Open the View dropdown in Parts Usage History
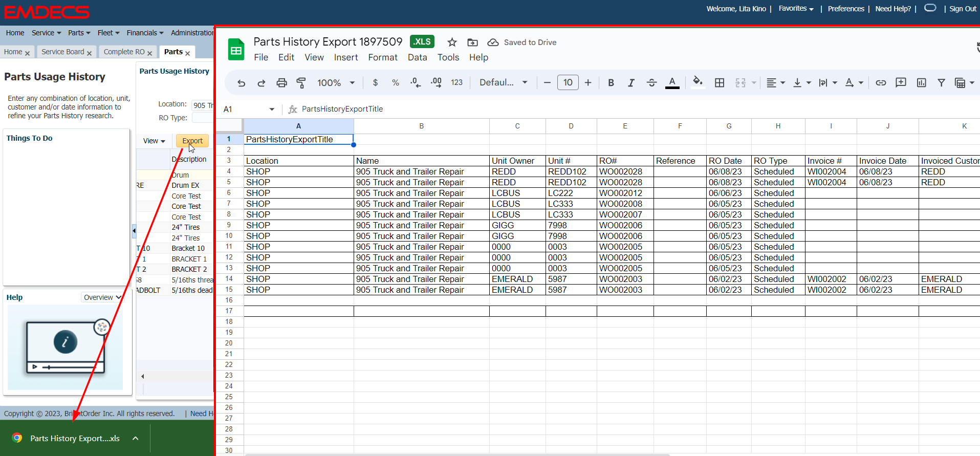The image size is (980, 456). tap(154, 141)
